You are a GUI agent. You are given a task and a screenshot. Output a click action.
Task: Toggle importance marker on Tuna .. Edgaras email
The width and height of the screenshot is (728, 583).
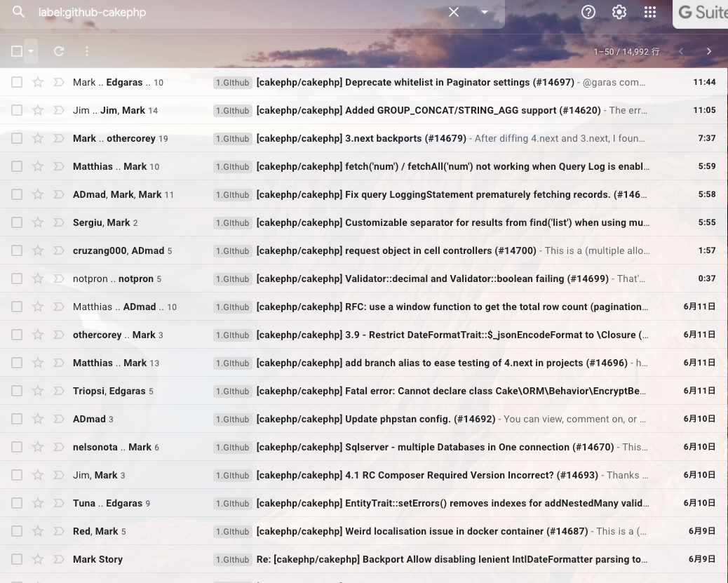pos(58,503)
